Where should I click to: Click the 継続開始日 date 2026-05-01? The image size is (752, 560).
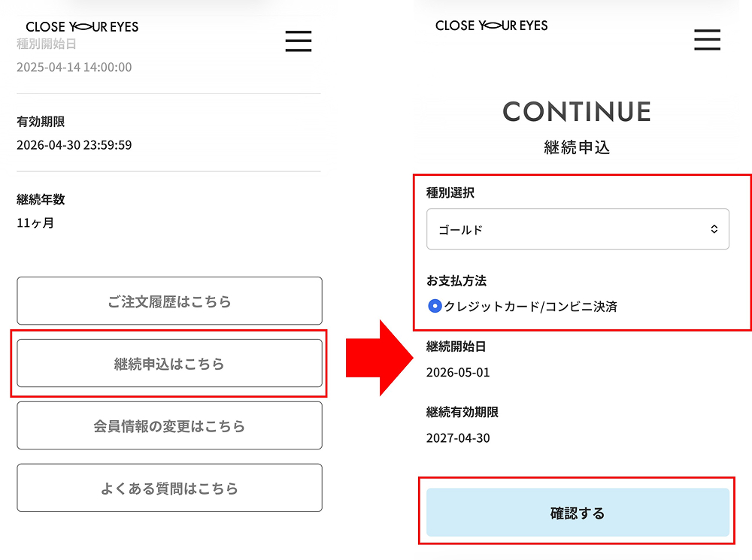point(458,372)
